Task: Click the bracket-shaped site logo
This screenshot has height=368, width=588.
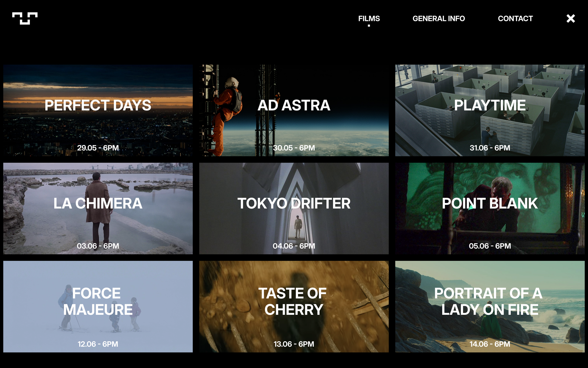Action: 25,18
